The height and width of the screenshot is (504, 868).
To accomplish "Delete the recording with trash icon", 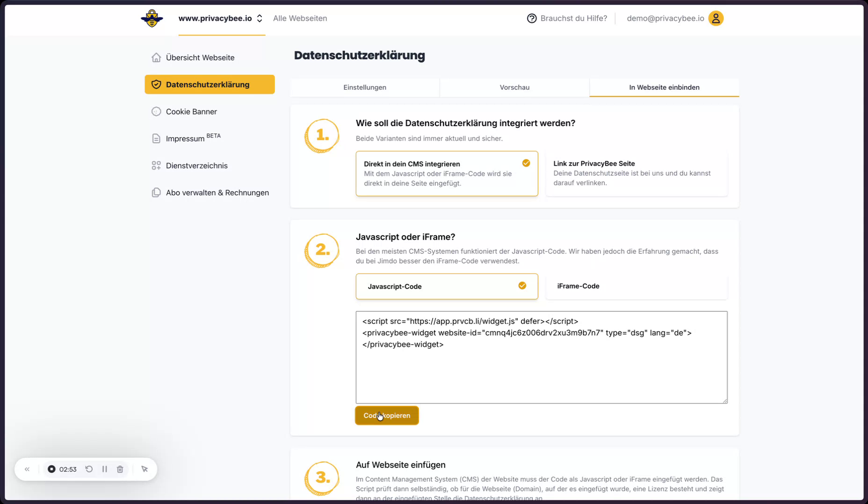I will point(120,469).
